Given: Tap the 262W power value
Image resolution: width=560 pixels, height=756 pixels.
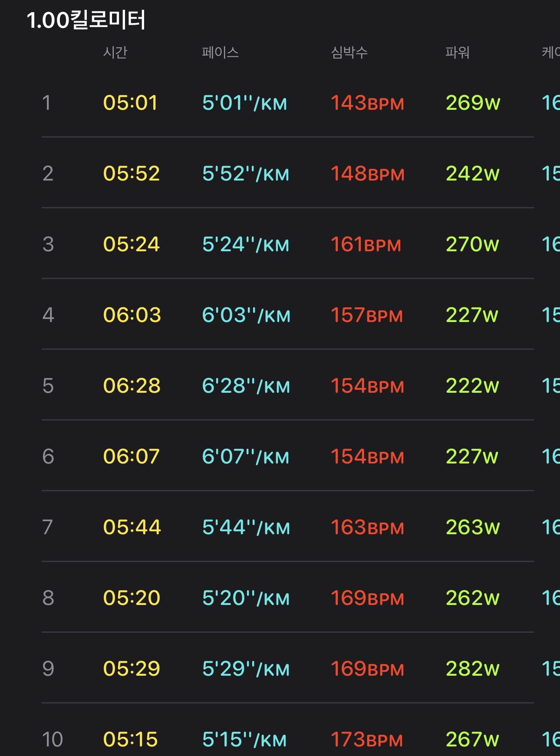Looking at the screenshot, I should (x=472, y=598).
